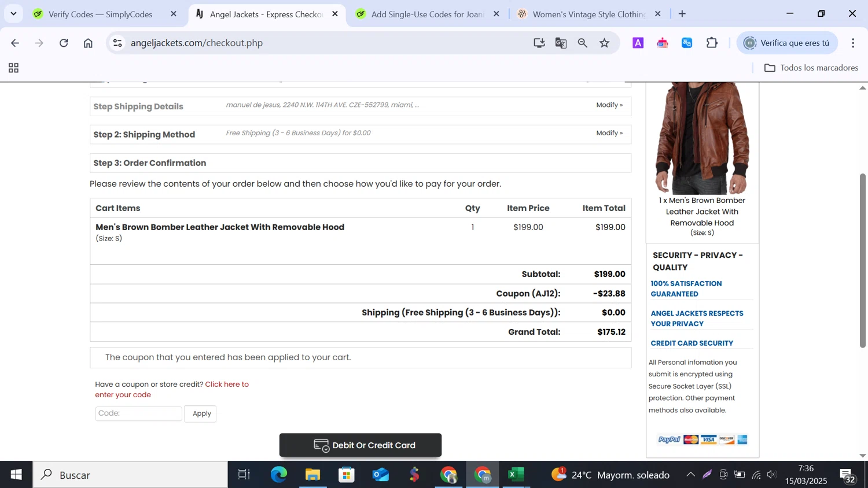Open Task View on the taskbar
The image size is (868, 488).
click(244, 475)
